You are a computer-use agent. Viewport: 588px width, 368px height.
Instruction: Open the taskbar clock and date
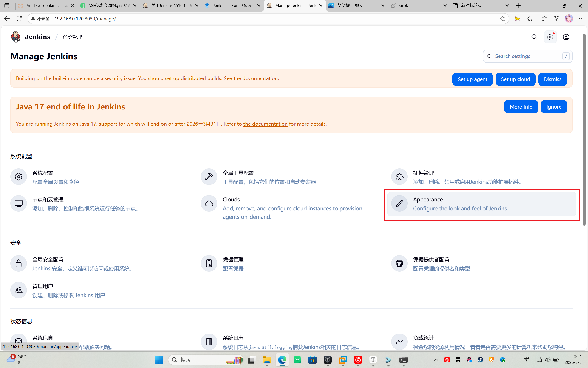coord(573,360)
